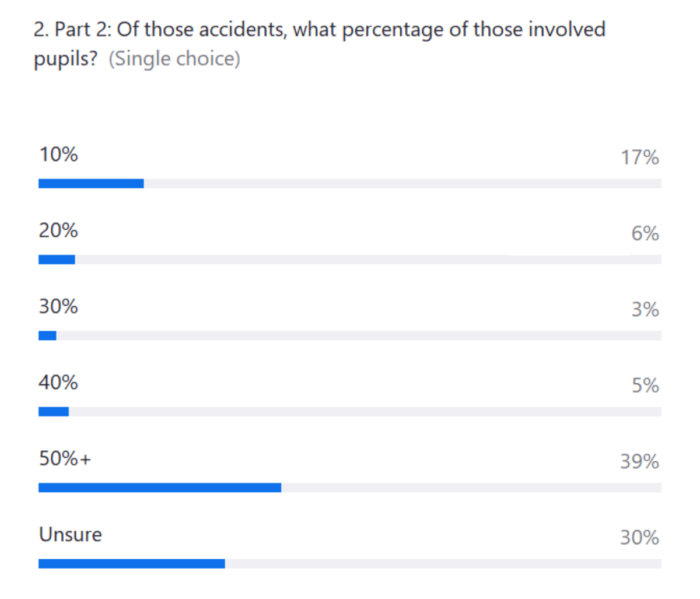Click the blue result bar for 10%
700x599 pixels.
click(91, 184)
